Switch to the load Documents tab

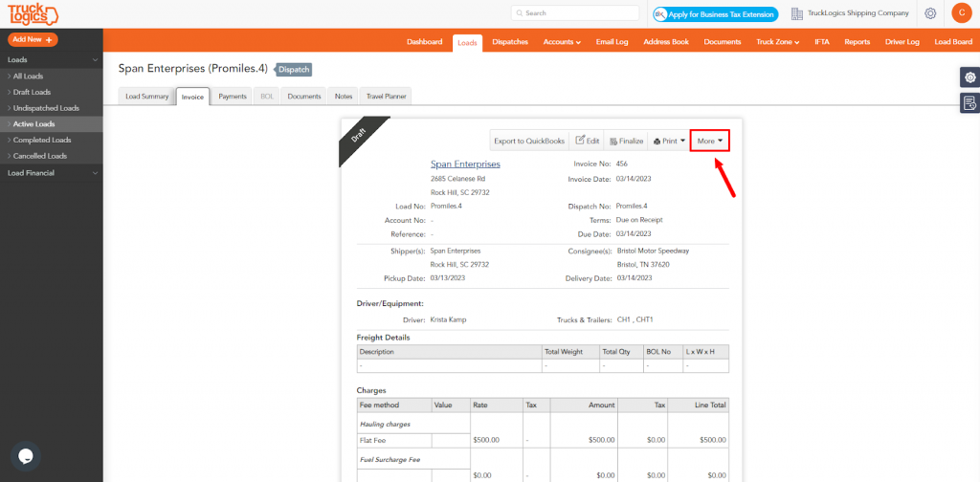point(303,97)
